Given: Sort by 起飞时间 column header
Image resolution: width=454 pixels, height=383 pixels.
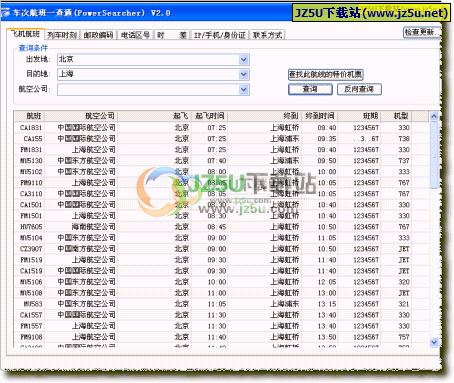Looking at the screenshot, I should pos(209,116).
